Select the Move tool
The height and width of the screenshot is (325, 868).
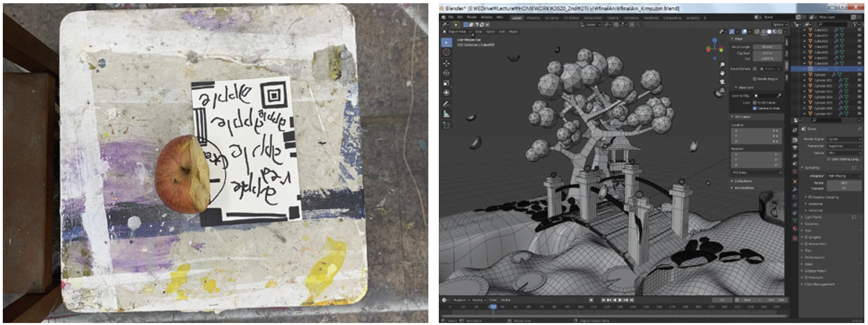coord(446,63)
